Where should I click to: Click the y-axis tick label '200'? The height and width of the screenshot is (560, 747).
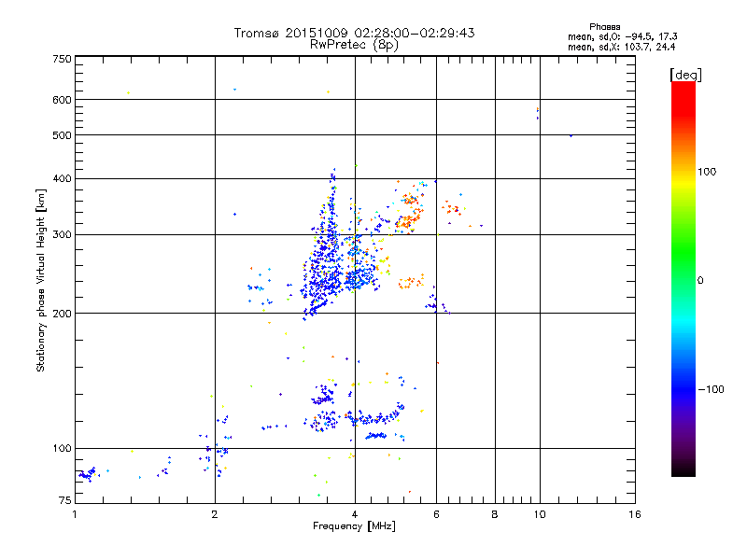tap(62, 314)
